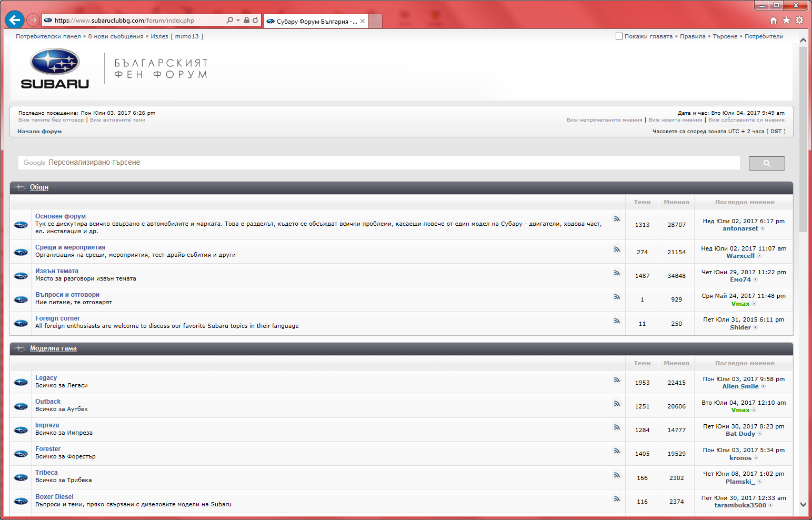Click Виж непрочетените мнения
812x520 pixels.
point(605,120)
